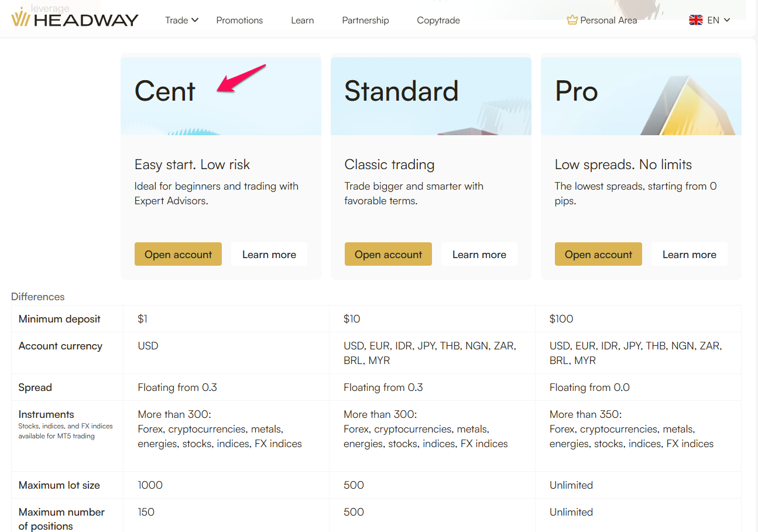Navigate to Copytrade

(x=438, y=20)
